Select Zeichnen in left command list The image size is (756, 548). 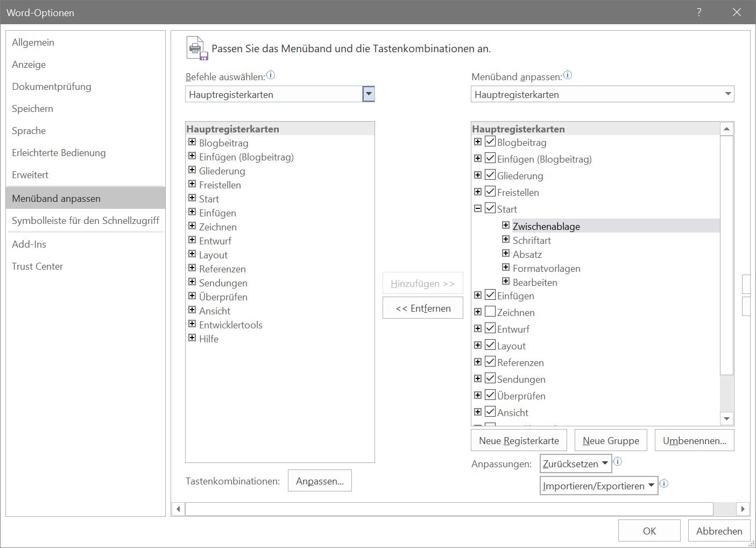point(217,227)
